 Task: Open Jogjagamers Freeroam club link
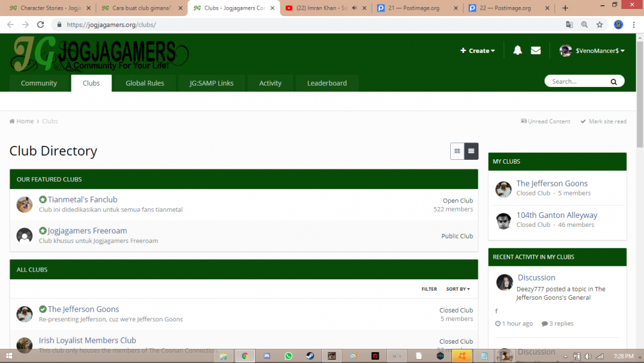click(87, 231)
